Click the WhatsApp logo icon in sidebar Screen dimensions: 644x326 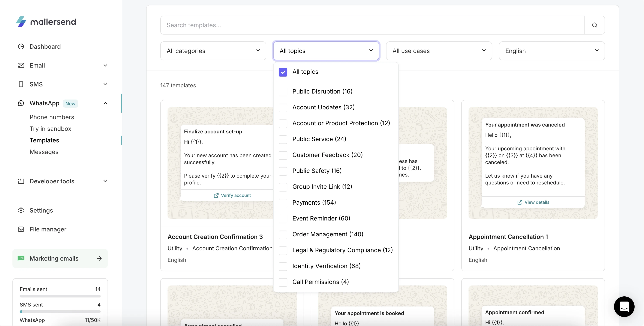click(x=21, y=103)
